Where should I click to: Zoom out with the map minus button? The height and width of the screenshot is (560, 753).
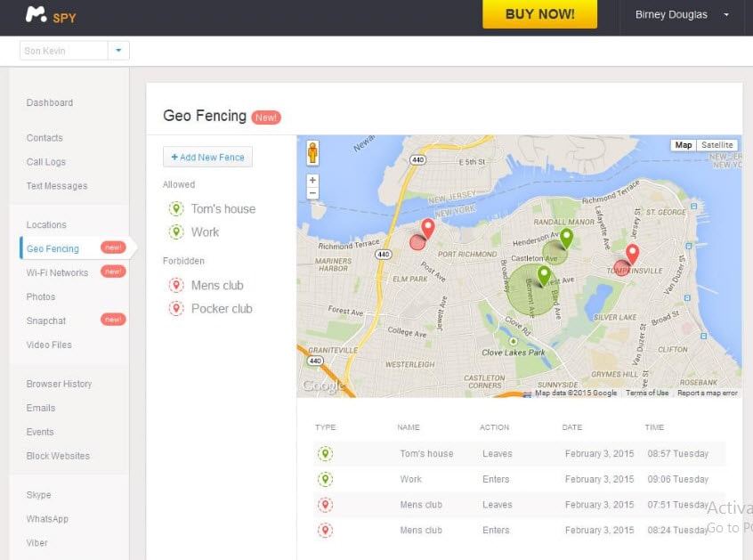coord(312,193)
